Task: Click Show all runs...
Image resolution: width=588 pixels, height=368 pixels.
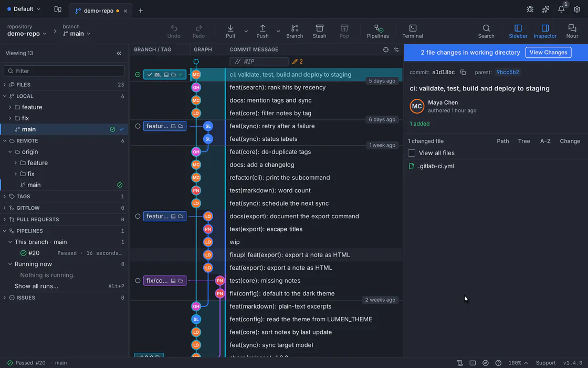Action: tap(36, 286)
